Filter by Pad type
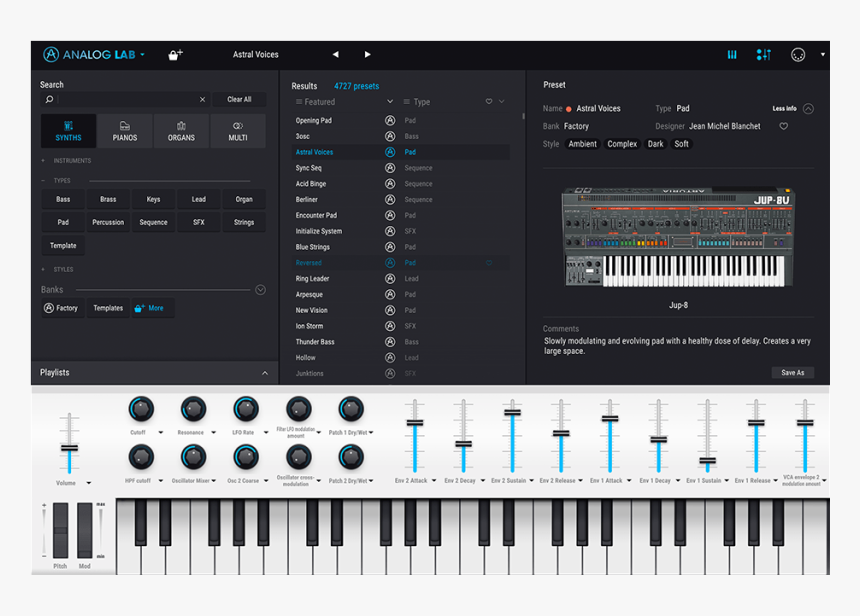 click(63, 222)
